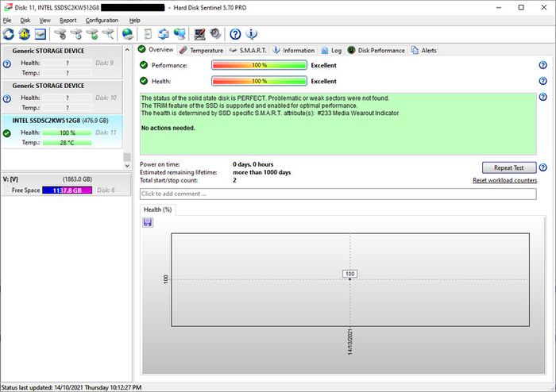Click the Repeat Test button
The image size is (556, 392).
click(x=509, y=168)
